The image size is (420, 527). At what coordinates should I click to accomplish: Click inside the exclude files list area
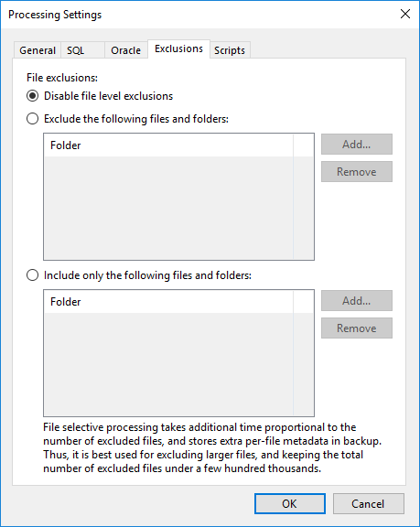(178, 208)
